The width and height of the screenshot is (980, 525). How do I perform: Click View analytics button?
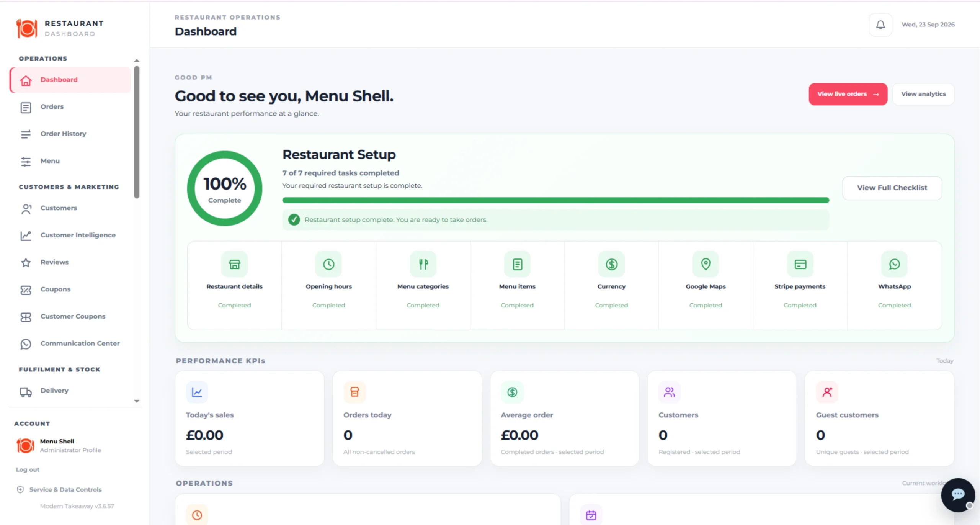point(923,94)
